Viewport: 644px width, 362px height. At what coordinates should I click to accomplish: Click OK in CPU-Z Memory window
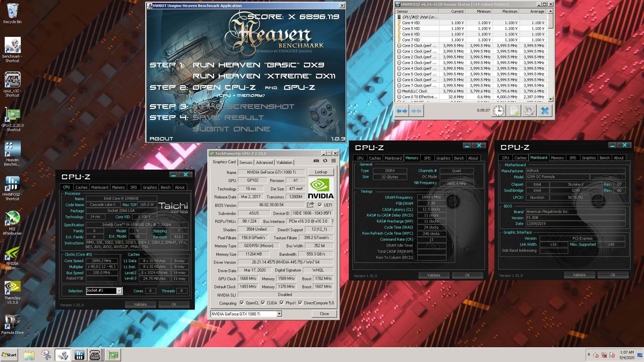click(467, 275)
